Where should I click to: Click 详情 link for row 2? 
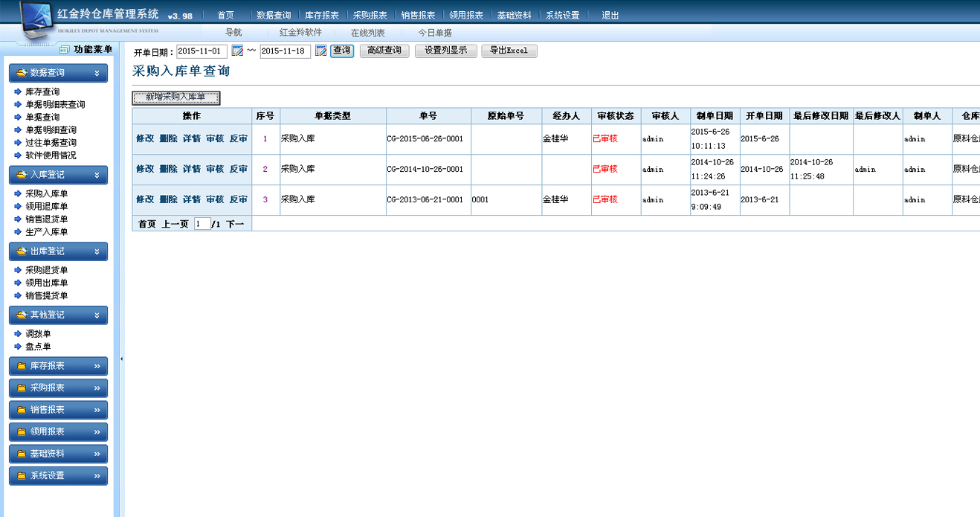tap(192, 170)
